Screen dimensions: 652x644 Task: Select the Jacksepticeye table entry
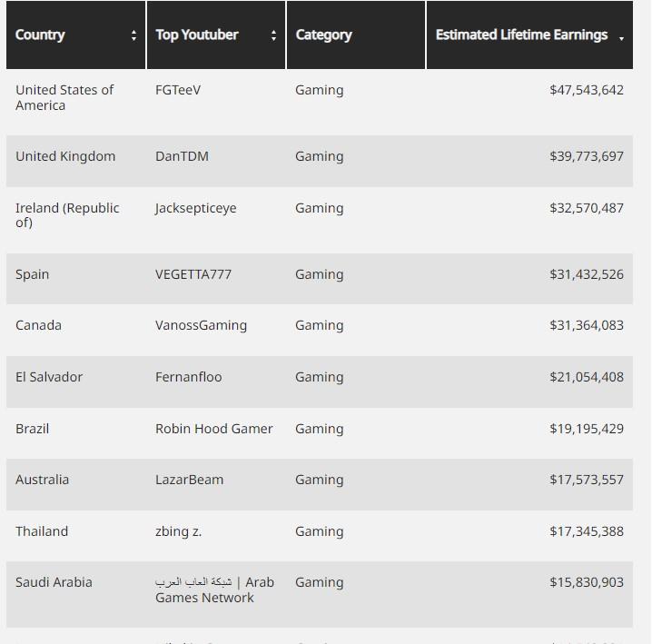click(x=195, y=208)
